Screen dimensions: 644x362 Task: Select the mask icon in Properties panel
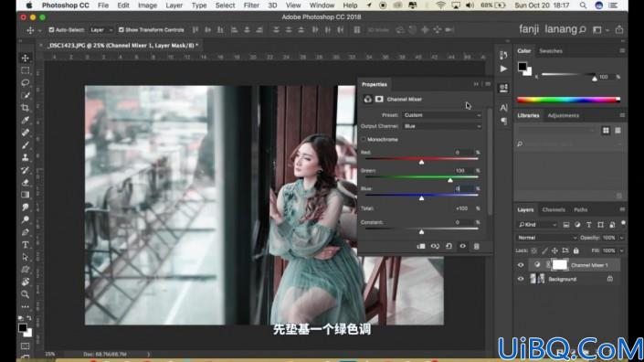(379, 99)
